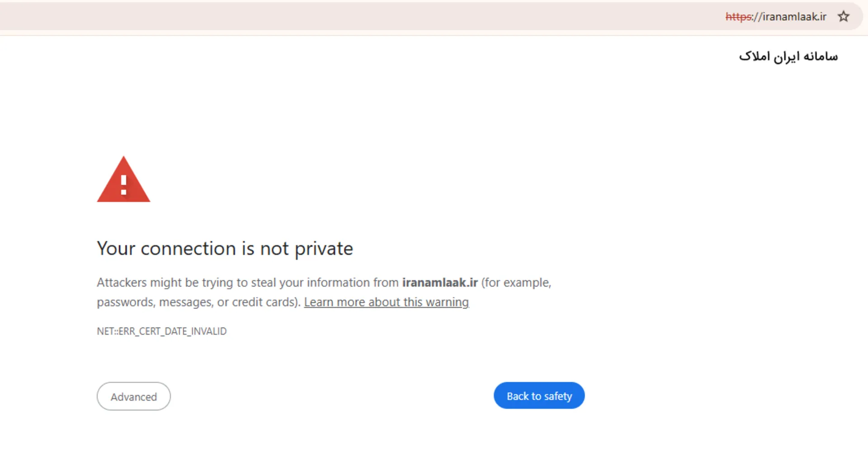Click the Your connection is not private heading
Screen dimensions: 868x452
pos(225,248)
